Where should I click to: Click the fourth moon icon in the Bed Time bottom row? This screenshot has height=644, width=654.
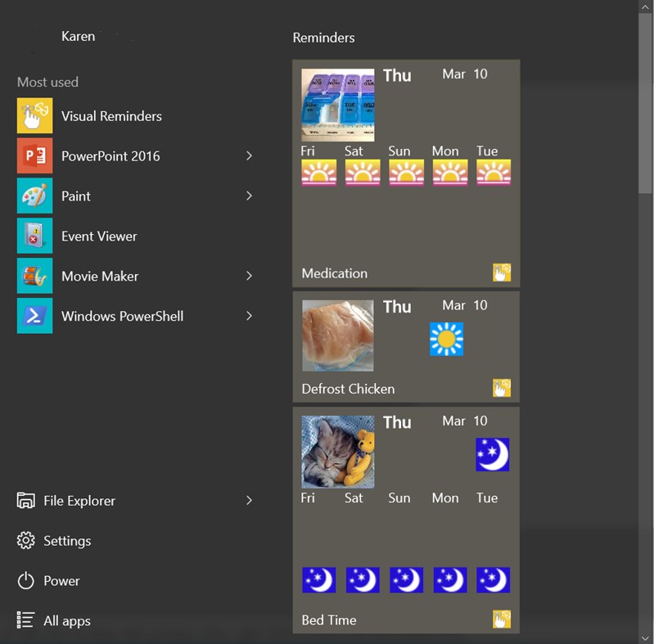click(450, 580)
